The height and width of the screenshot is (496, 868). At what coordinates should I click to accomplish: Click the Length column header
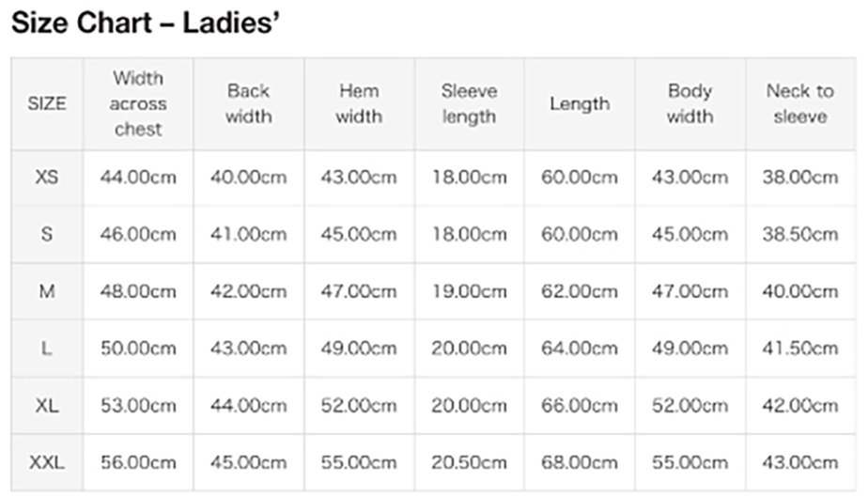coord(580,103)
